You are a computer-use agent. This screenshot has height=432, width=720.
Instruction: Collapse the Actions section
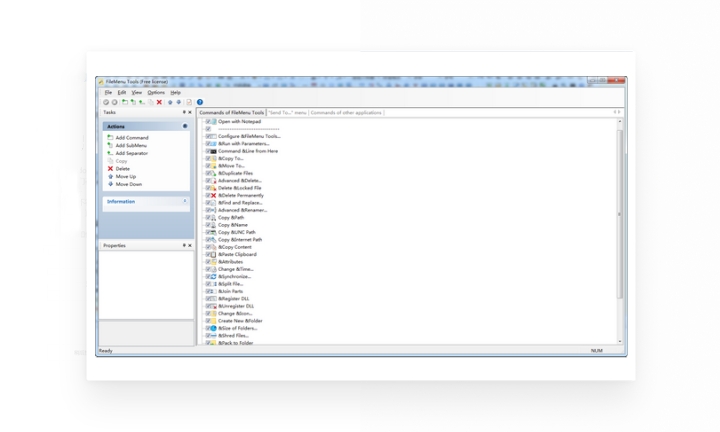(185, 126)
